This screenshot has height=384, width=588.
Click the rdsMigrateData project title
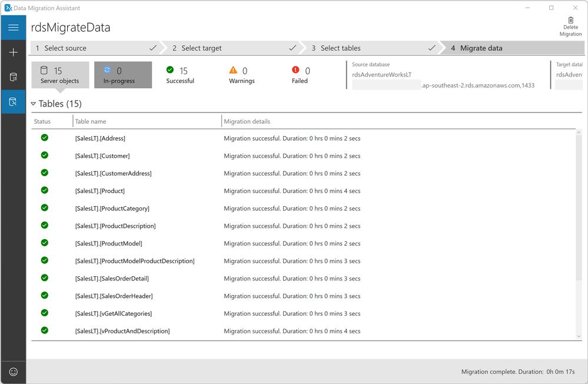71,28
